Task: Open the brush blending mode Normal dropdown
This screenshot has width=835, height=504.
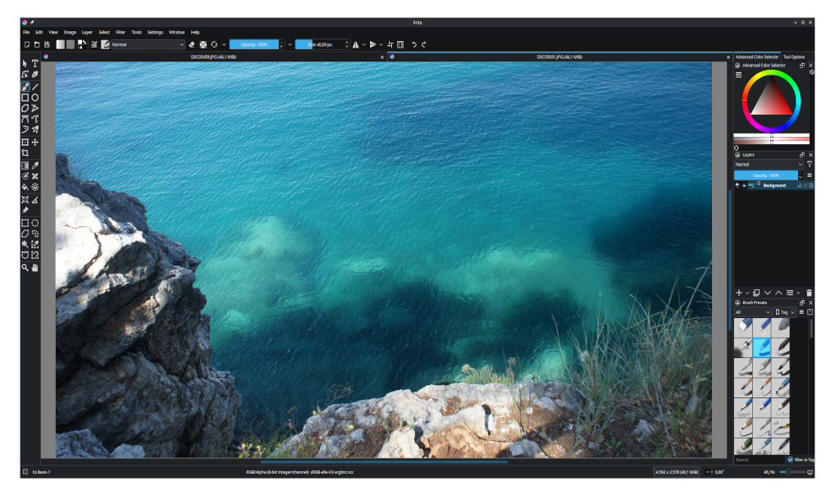Action: pyautogui.click(x=148, y=44)
